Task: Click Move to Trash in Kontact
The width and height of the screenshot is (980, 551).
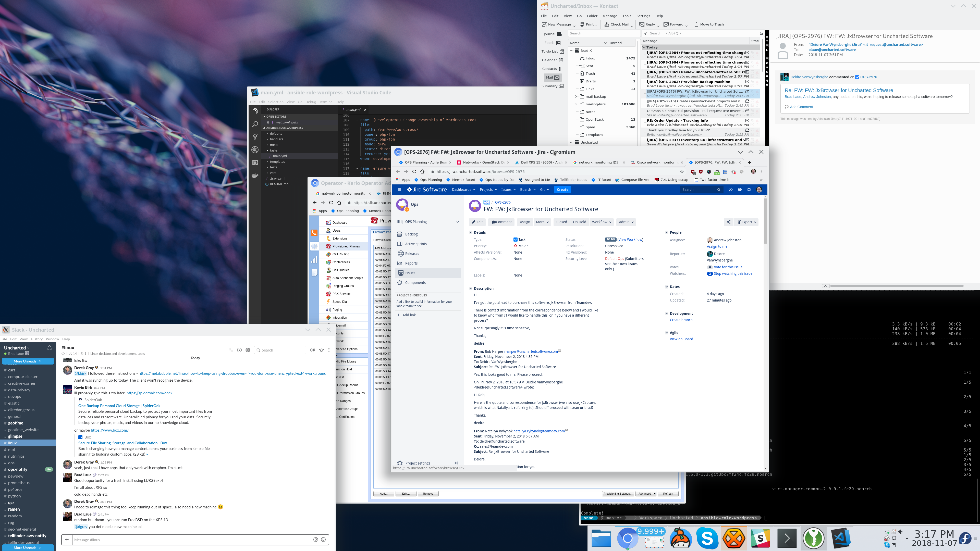Action: (x=709, y=24)
